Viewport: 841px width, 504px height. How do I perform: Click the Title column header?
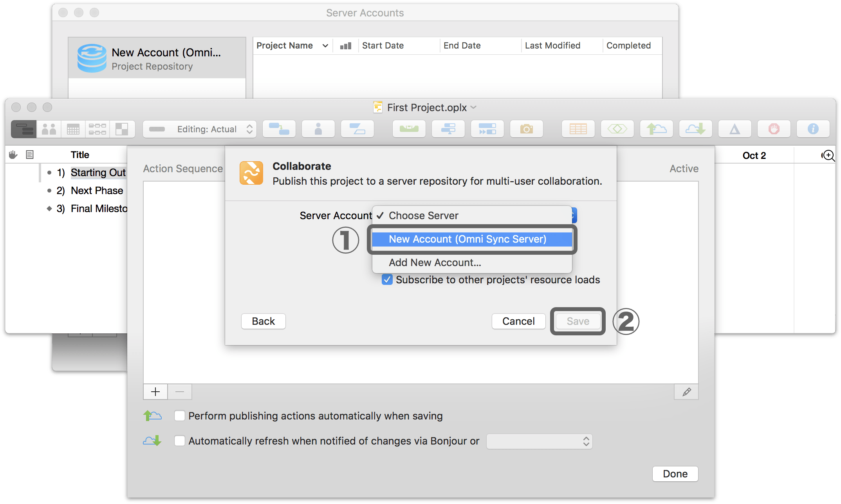click(80, 155)
